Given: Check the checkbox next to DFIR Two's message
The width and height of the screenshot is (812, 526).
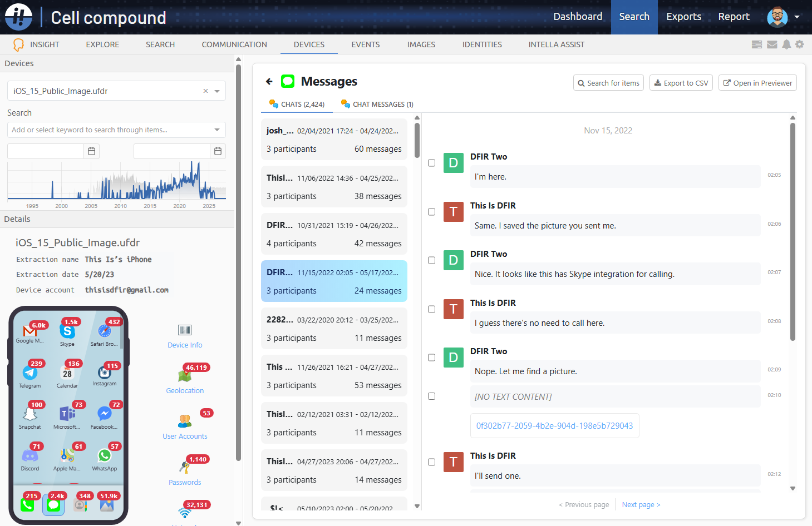Looking at the screenshot, I should coord(431,163).
